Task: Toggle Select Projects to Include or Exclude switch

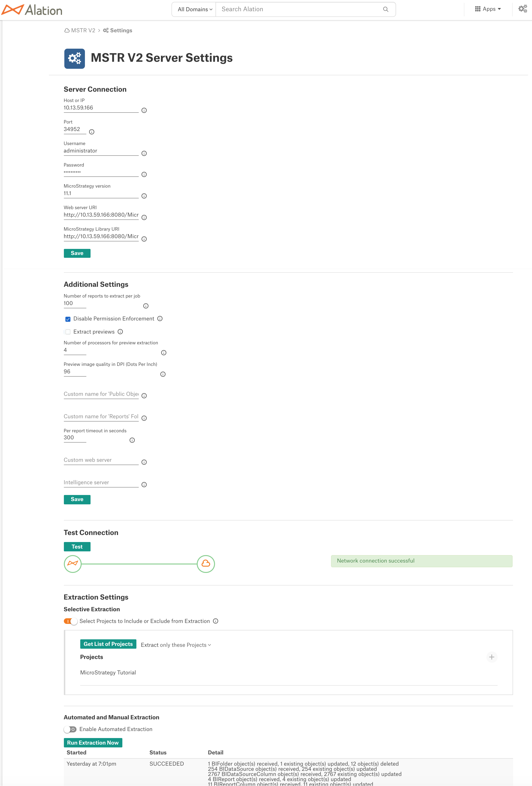Action: coord(70,621)
